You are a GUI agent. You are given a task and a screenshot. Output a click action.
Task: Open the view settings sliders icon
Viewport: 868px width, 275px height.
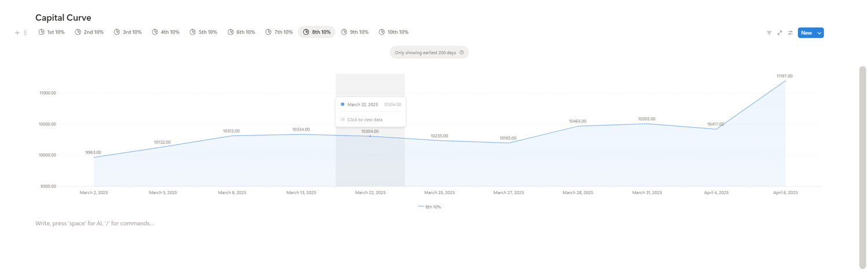[790, 33]
